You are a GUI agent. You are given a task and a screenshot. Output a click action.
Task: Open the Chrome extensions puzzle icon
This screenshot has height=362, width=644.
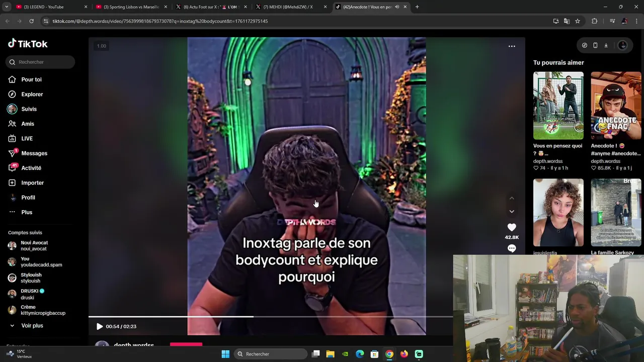click(x=595, y=21)
